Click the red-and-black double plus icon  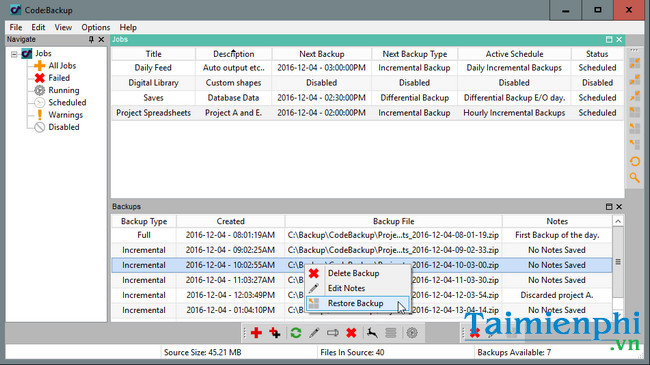[275, 333]
